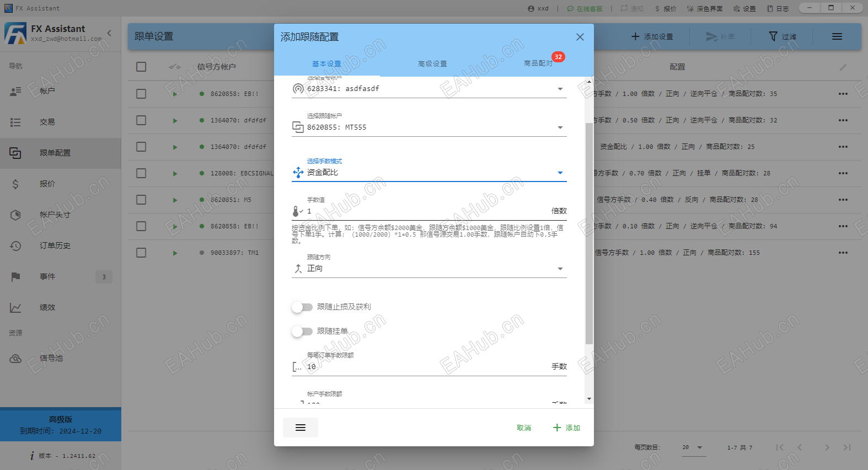Open the 每页数目 page size dropdown
This screenshot has width=868, height=470.
click(x=694, y=447)
